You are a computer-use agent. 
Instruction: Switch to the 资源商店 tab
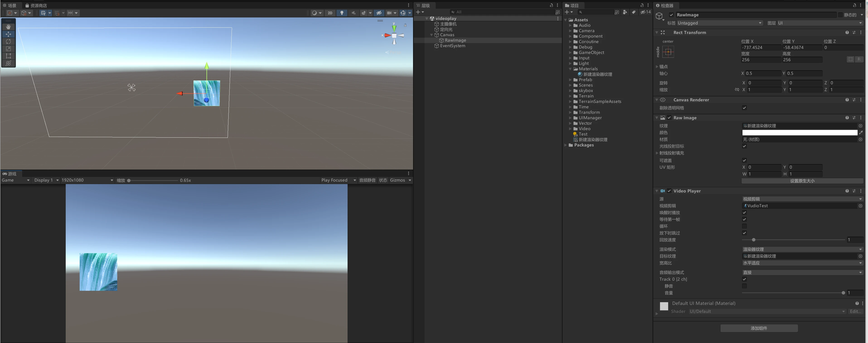[x=36, y=5]
